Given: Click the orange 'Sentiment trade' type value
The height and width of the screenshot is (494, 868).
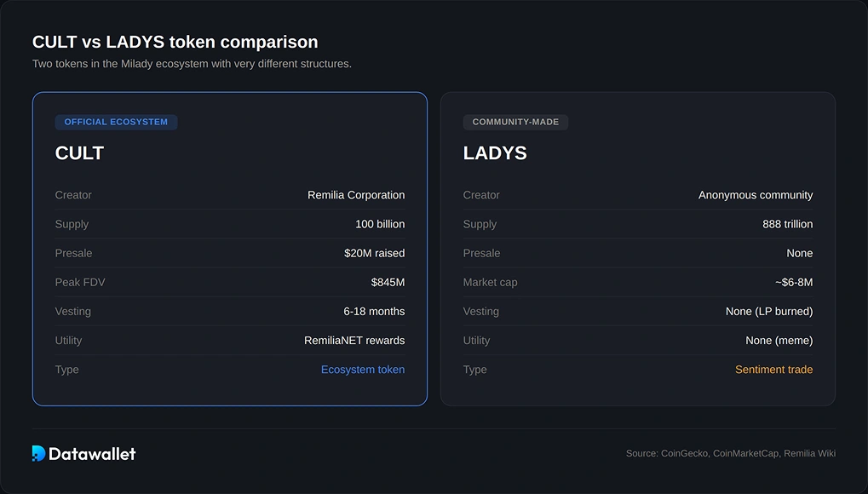Looking at the screenshot, I should pyautogui.click(x=774, y=370).
